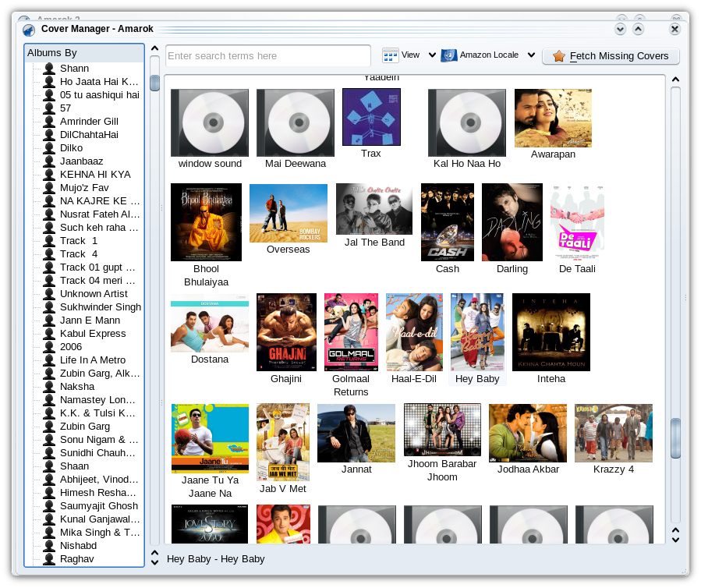Image resolution: width=701 pixels, height=588 pixels.
Task: Click the Amazon Locale flag icon
Action: 448,55
